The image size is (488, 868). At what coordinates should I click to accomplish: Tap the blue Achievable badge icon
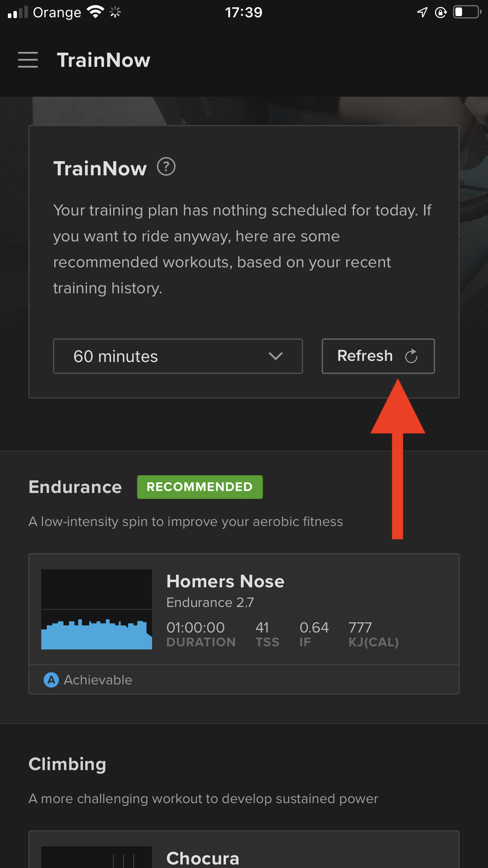tap(51, 680)
